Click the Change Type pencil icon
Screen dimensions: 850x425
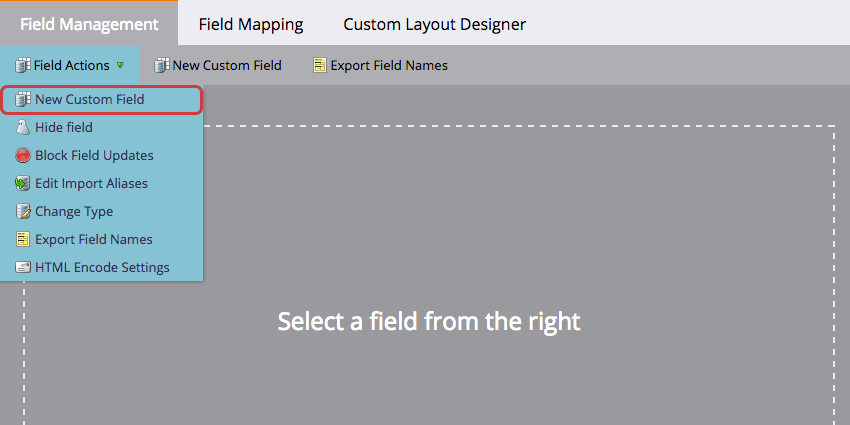[23, 211]
